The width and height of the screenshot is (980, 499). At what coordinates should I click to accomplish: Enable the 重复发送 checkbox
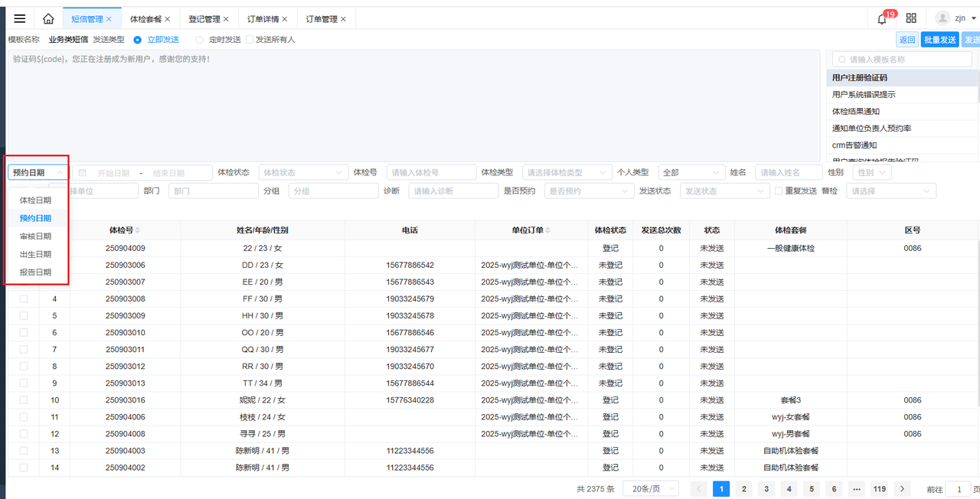(779, 191)
